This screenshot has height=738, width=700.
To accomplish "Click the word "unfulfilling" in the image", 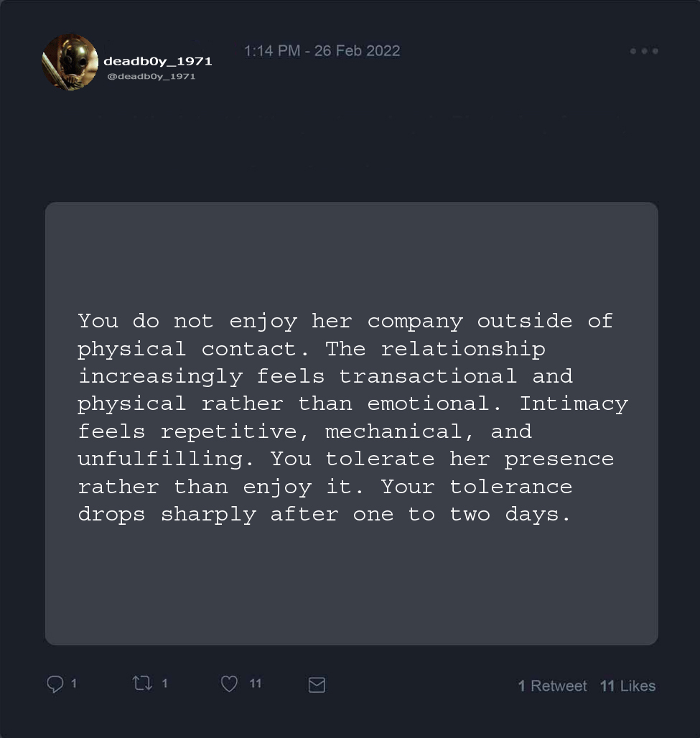I will [x=159, y=459].
